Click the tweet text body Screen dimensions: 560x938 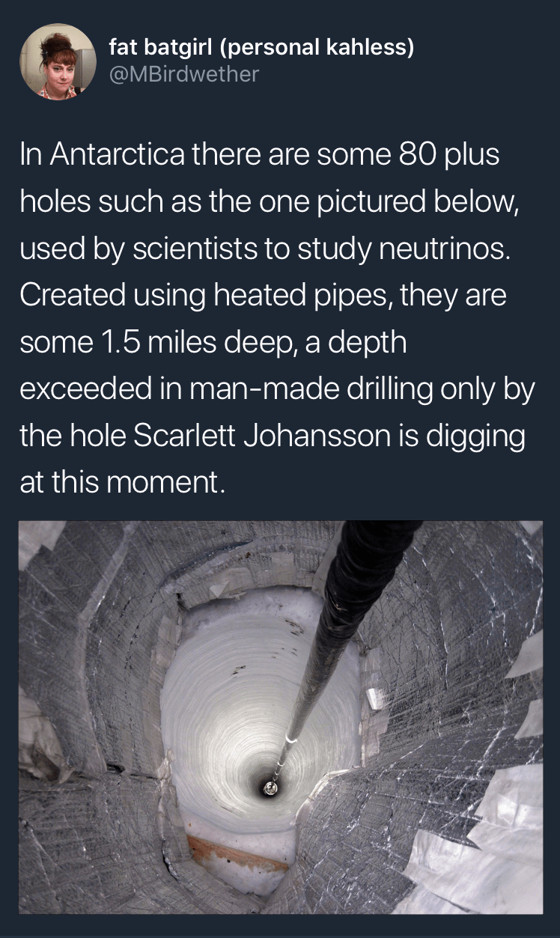tap(277, 318)
